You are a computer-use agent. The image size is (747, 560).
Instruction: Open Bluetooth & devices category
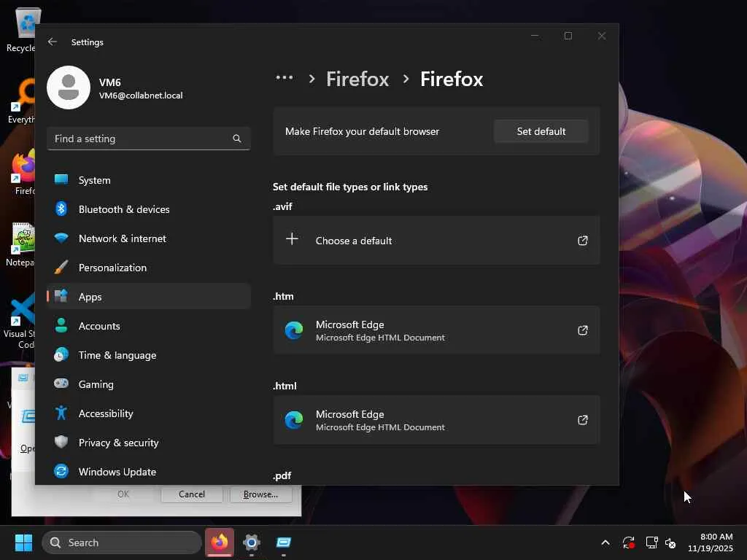click(149, 209)
